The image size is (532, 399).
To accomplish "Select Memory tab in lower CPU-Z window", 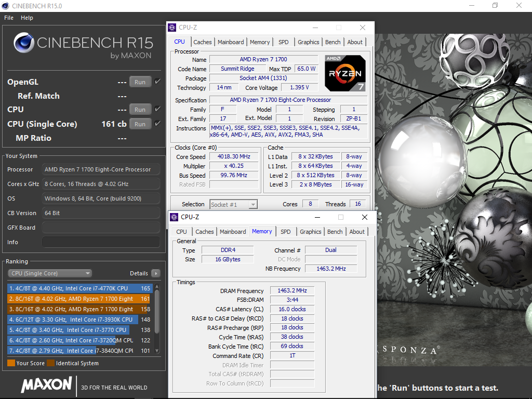I will point(262,231).
